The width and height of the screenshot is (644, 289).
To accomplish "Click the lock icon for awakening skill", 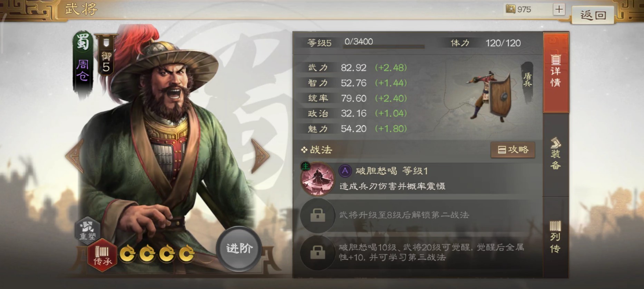I will coord(317,252).
